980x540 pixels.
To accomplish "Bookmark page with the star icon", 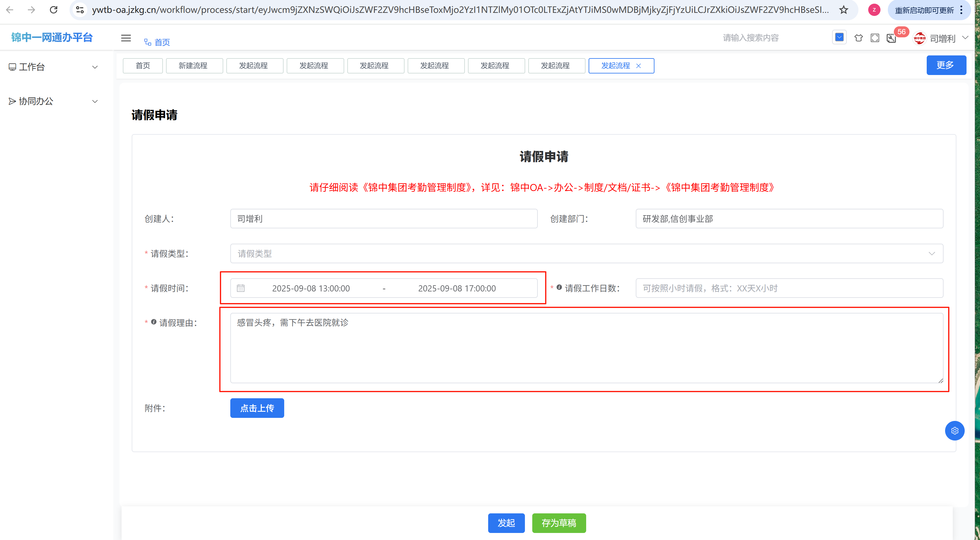I will point(843,10).
